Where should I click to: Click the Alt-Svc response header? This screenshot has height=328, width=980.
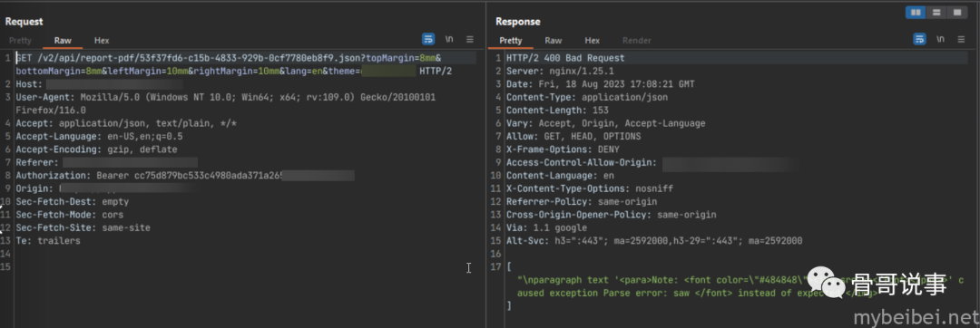654,241
